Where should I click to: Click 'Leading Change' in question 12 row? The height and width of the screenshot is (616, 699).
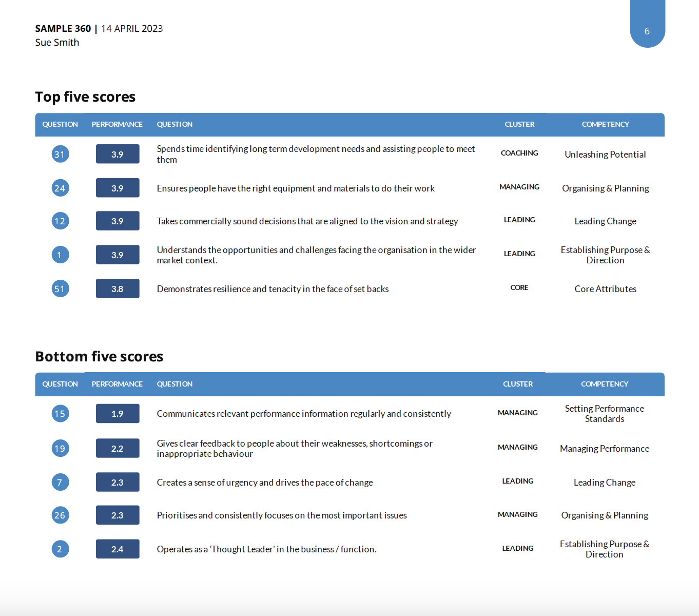(x=606, y=221)
